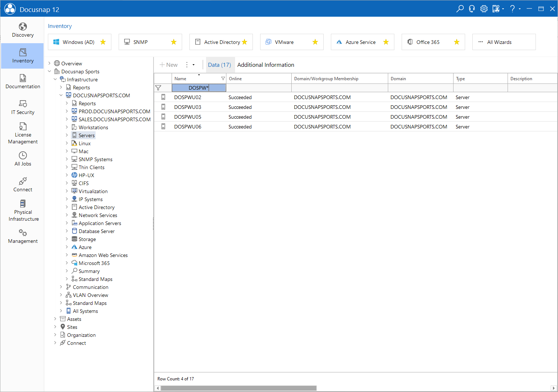Select Storage node icon in tree
558x392 pixels.
[x=74, y=239]
